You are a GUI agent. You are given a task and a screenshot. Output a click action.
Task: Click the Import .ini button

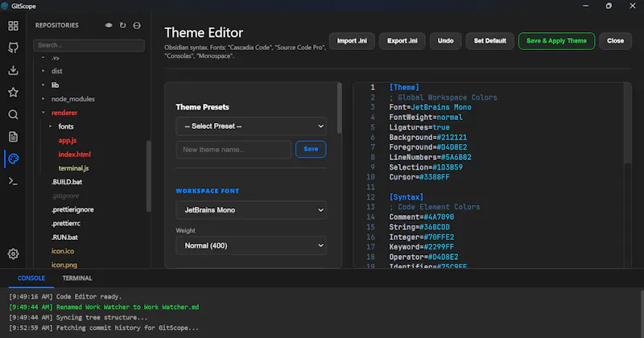point(352,41)
